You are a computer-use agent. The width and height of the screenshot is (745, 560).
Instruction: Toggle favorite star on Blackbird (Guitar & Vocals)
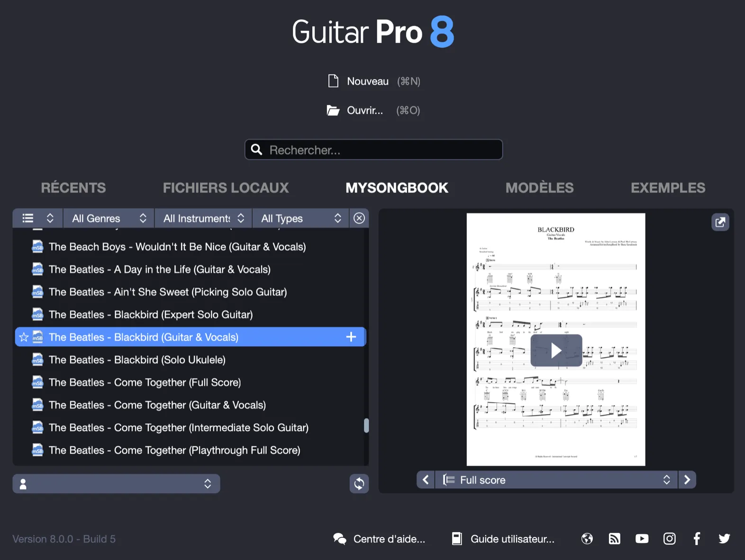coord(24,337)
